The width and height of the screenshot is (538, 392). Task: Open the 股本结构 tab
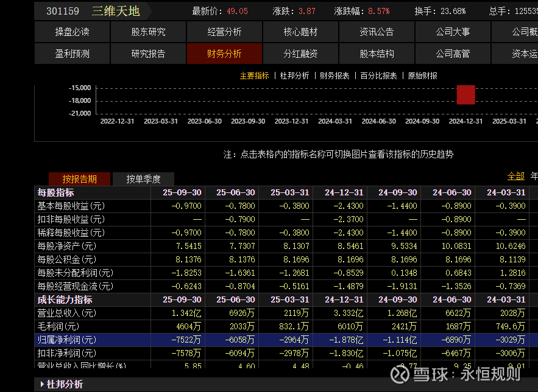click(377, 54)
